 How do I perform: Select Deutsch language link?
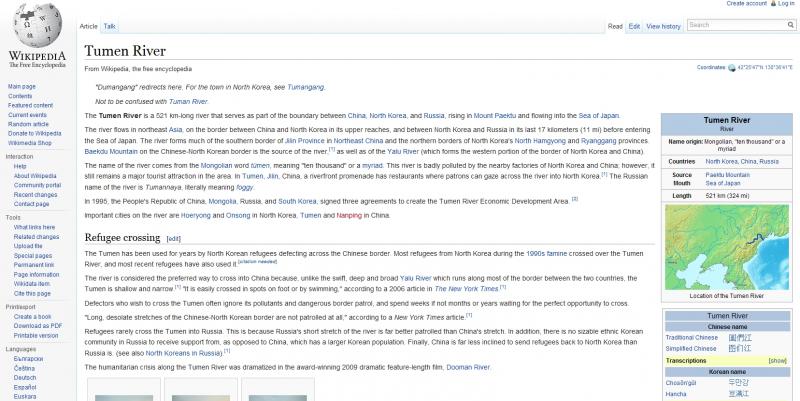click(24, 378)
